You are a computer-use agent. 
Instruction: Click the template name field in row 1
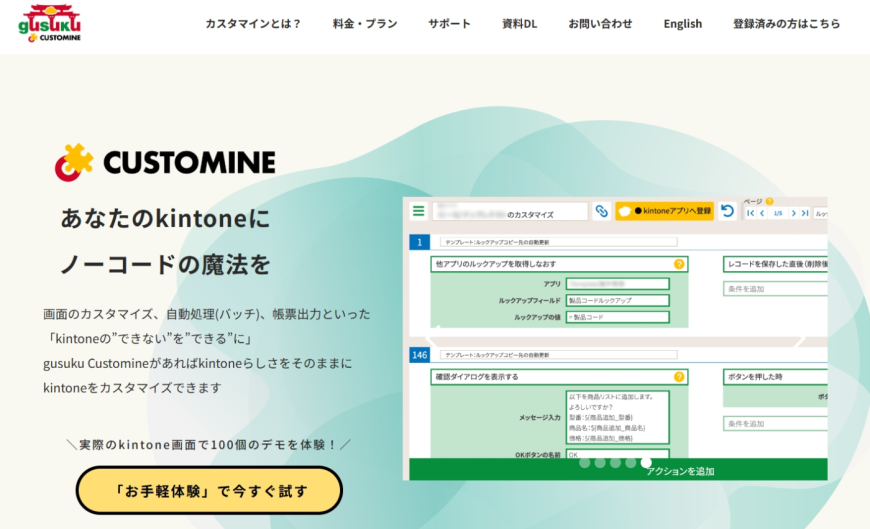pyautogui.click(x=559, y=242)
